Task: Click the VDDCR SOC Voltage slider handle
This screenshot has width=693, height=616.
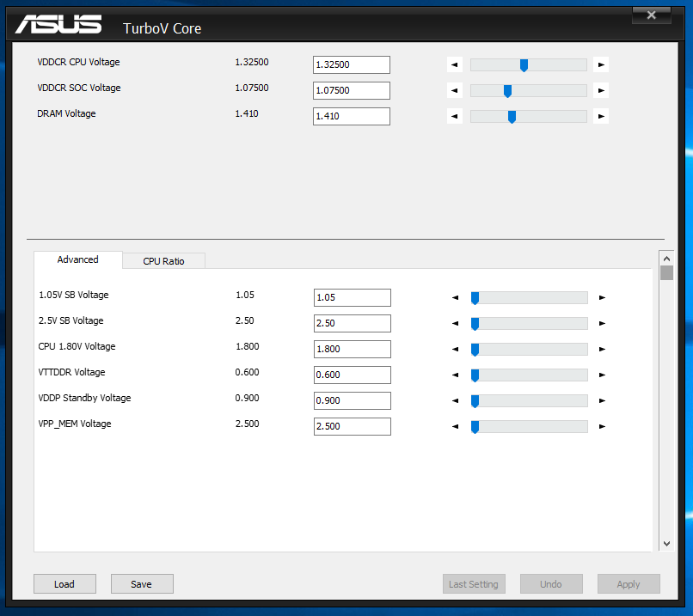Action: (x=507, y=91)
